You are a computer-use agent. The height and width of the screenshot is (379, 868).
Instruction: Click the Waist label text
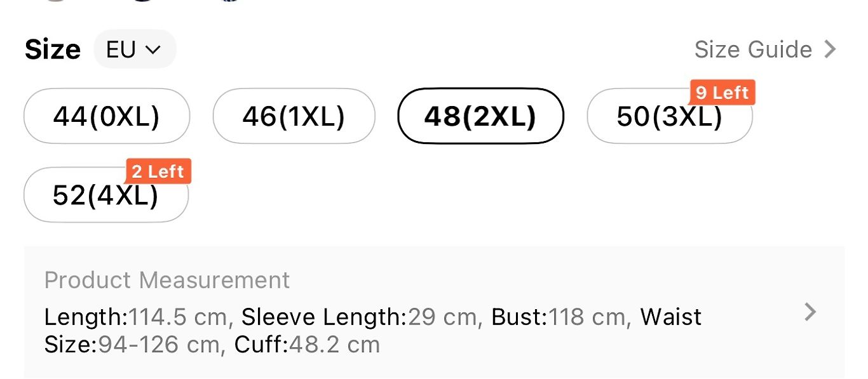pyautogui.click(x=670, y=316)
